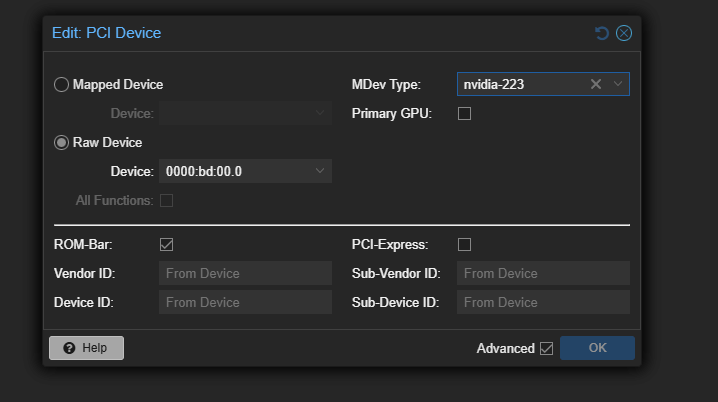
Task: Select the Mapped Device radio button
Action: pos(61,85)
